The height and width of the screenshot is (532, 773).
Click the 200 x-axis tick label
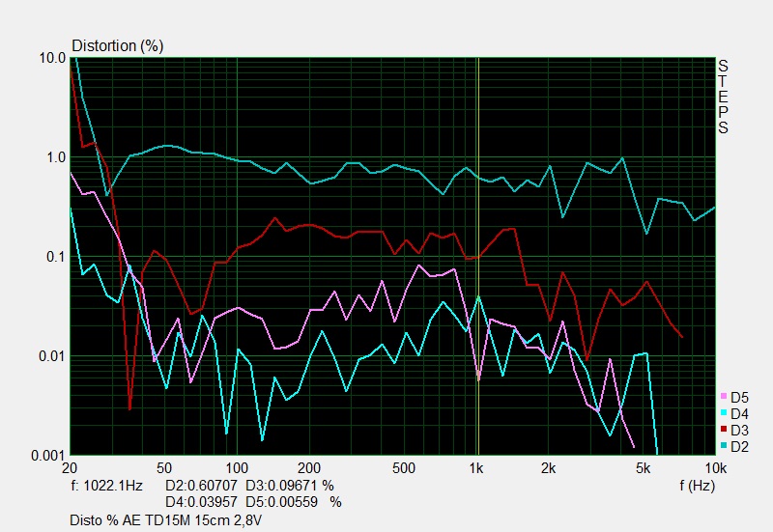(x=309, y=468)
